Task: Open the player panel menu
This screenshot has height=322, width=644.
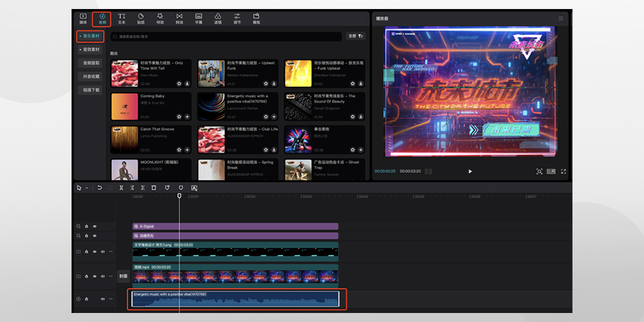Action: pos(561,19)
